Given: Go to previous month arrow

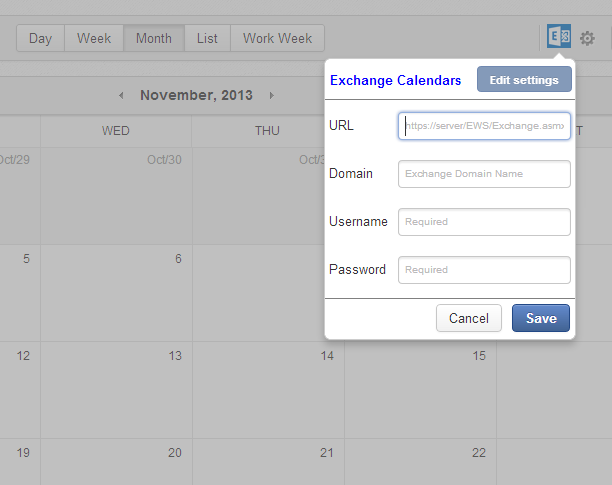Looking at the screenshot, I should (121, 95).
